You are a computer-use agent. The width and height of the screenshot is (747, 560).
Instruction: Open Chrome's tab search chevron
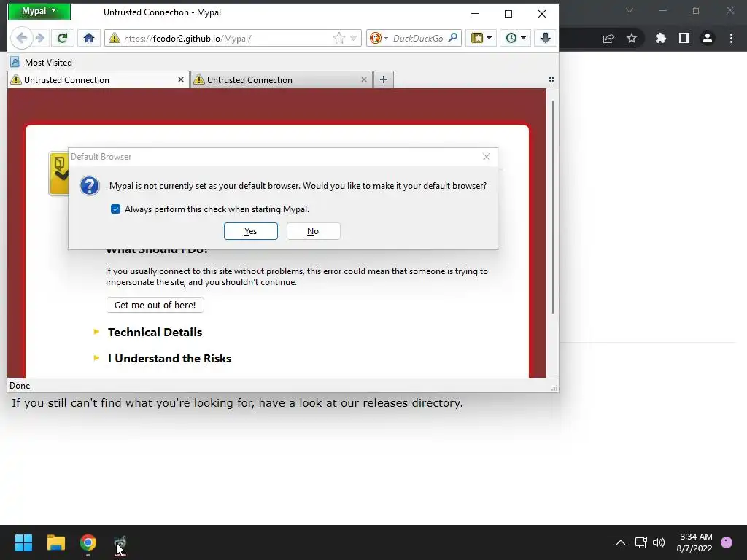coord(630,10)
